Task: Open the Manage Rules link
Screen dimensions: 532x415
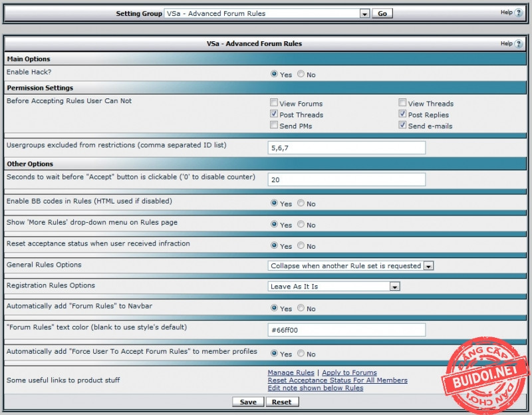Action: (x=291, y=372)
